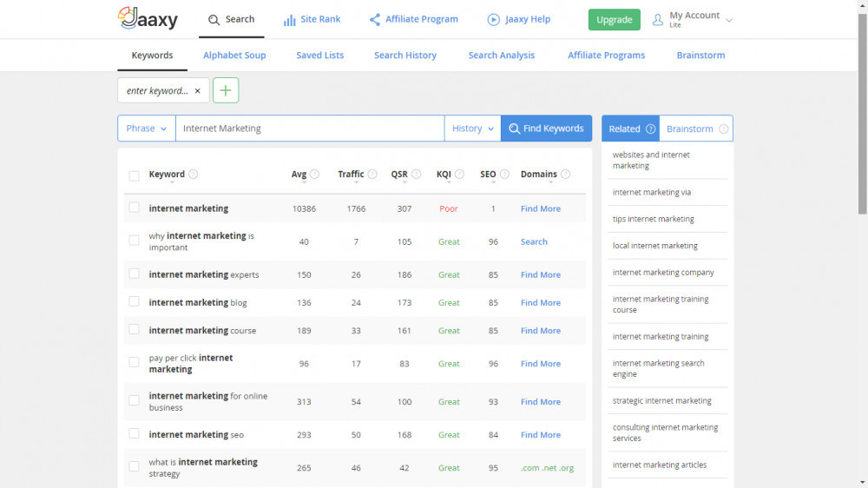The height and width of the screenshot is (488, 868).
Task: Click the Jaaxy Help play icon
Action: pyautogui.click(x=493, y=20)
